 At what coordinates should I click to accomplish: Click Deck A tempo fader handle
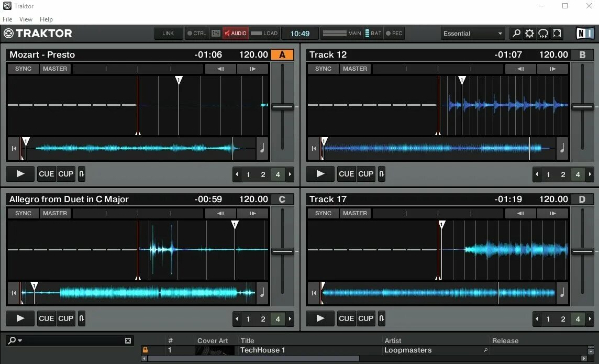click(283, 107)
